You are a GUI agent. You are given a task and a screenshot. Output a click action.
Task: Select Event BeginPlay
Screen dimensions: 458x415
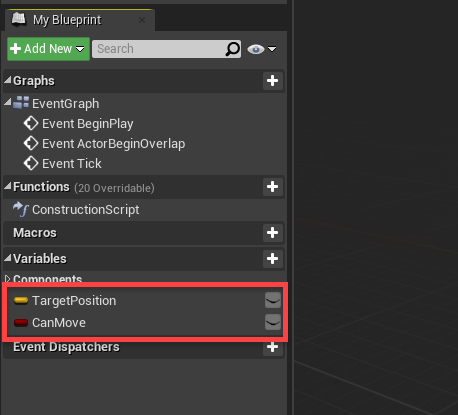pyautogui.click(x=87, y=124)
